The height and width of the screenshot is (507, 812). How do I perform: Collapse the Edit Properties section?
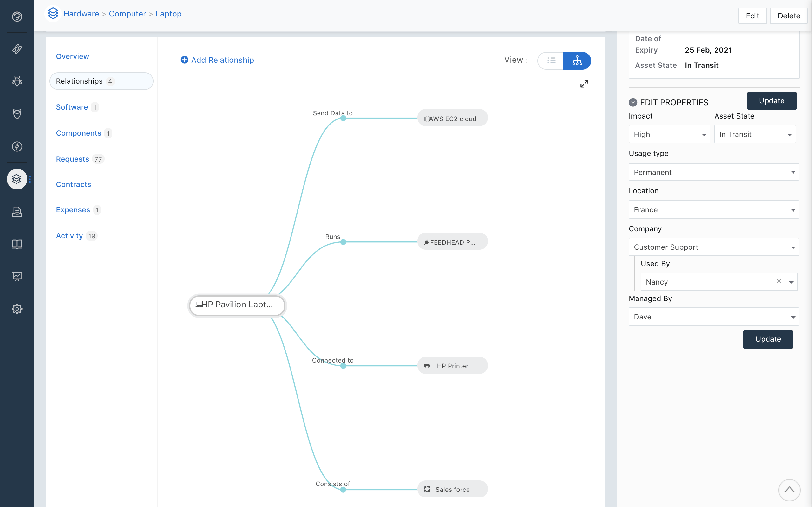tap(633, 102)
